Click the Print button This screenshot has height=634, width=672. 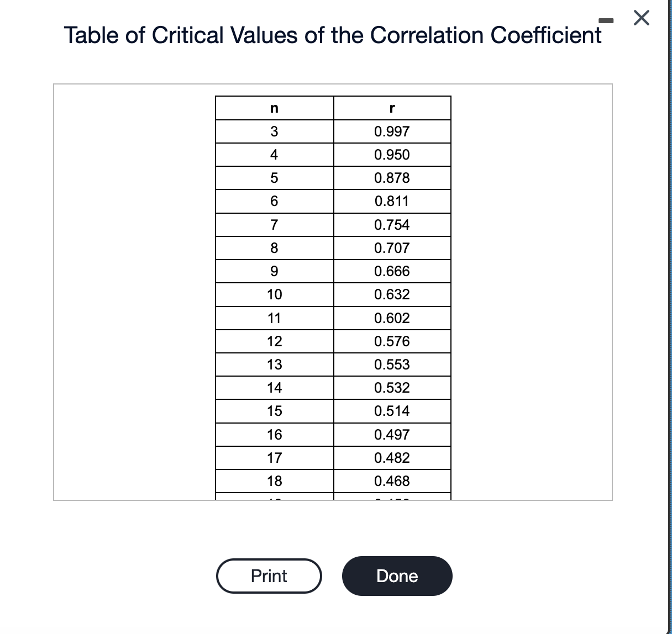(x=269, y=575)
